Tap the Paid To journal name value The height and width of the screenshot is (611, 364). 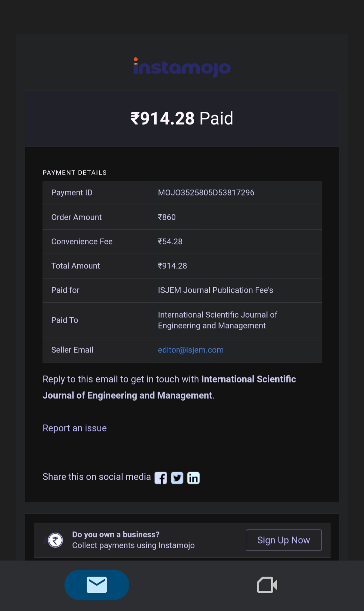coord(217,320)
